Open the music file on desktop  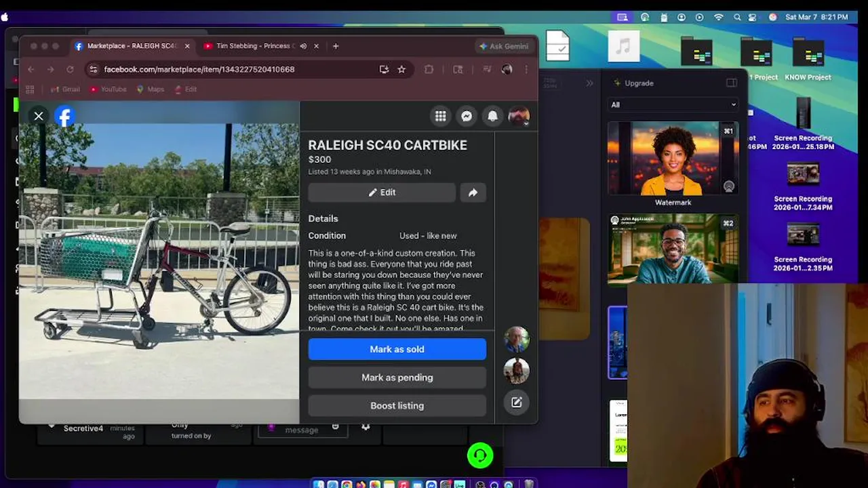pyautogui.click(x=623, y=46)
